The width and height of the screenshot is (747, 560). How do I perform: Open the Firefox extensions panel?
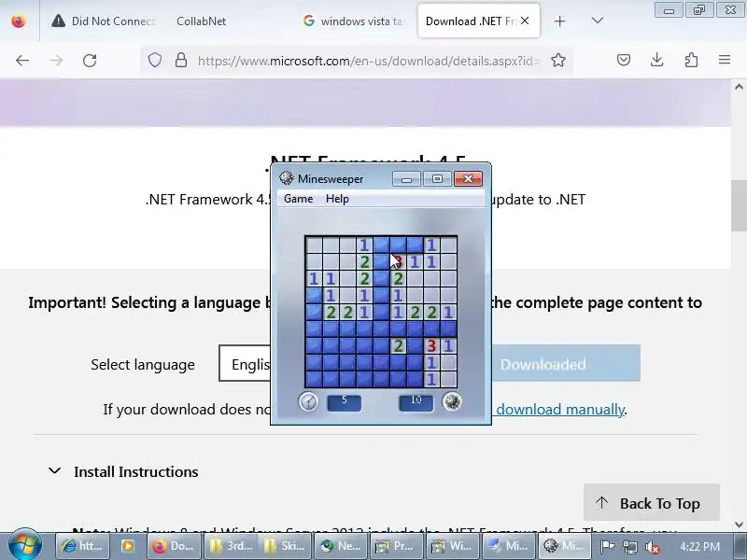(691, 61)
